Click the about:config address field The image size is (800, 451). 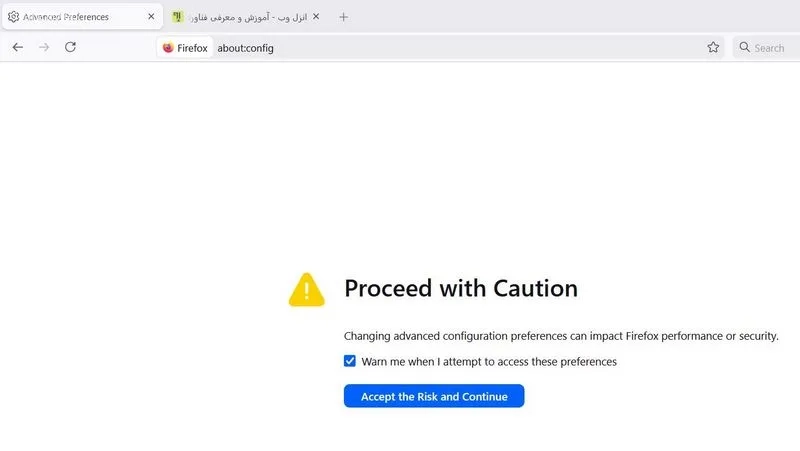point(459,48)
